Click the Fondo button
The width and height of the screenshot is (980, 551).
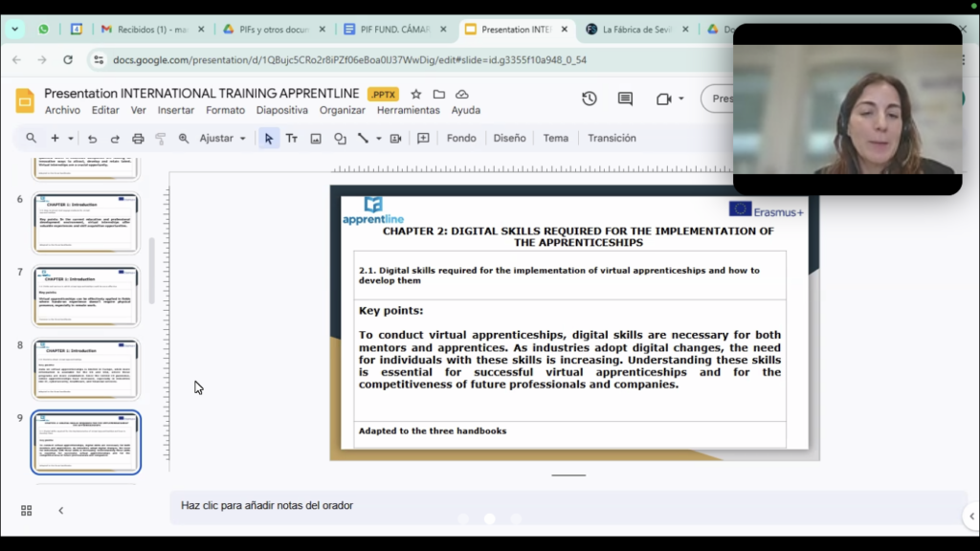(461, 139)
